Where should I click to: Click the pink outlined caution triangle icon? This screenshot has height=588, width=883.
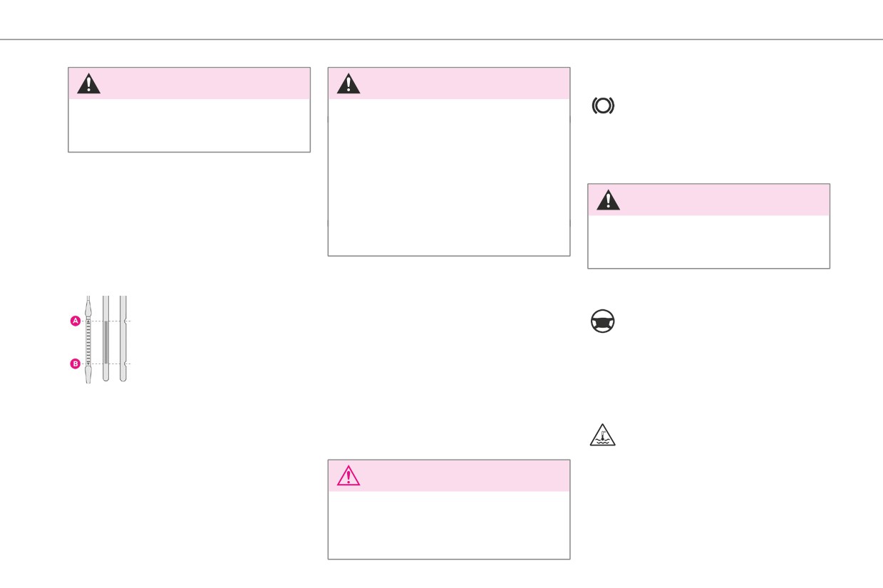tap(348, 475)
